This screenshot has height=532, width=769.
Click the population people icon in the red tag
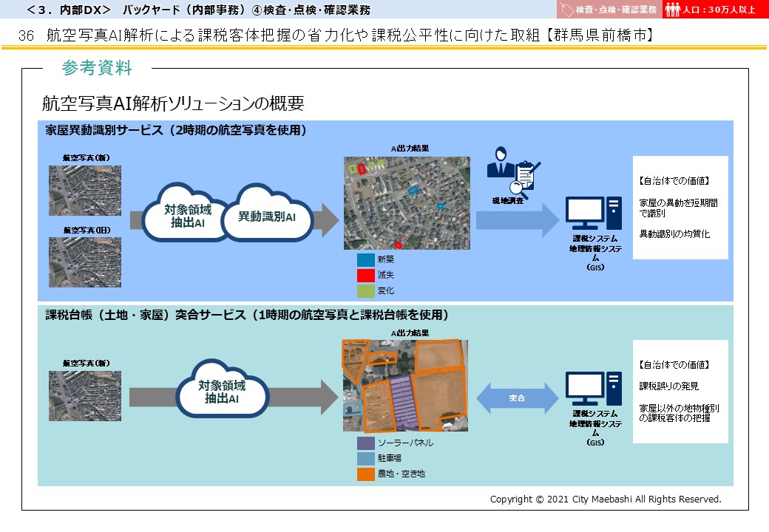coord(672,10)
